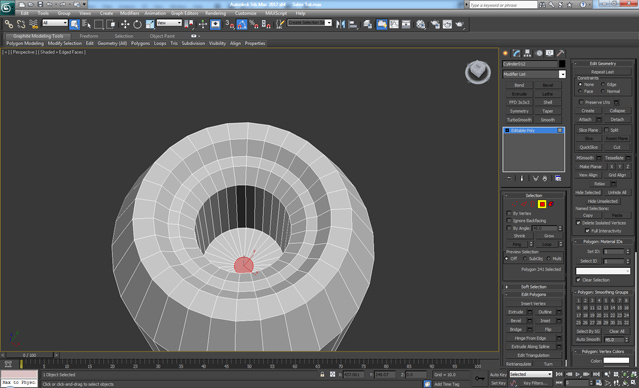Open the Select by Name dialog
Image resolution: width=639 pixels, height=388 pixels.
[x=86, y=24]
